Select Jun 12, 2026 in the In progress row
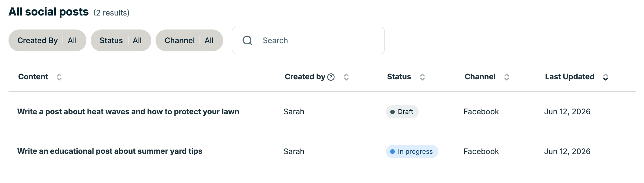The width and height of the screenshot is (644, 183). point(567,151)
